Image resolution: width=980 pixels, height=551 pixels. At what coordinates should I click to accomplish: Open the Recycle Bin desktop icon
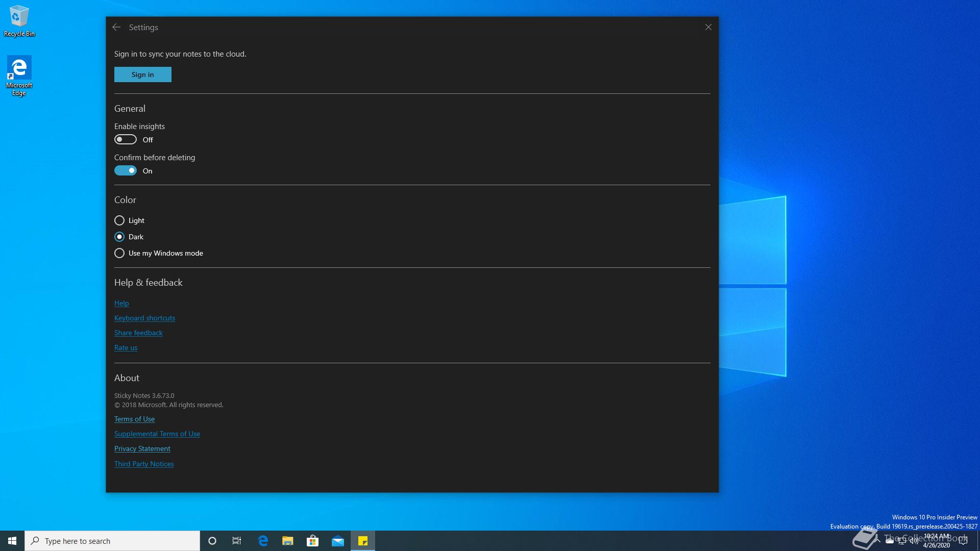click(x=19, y=21)
